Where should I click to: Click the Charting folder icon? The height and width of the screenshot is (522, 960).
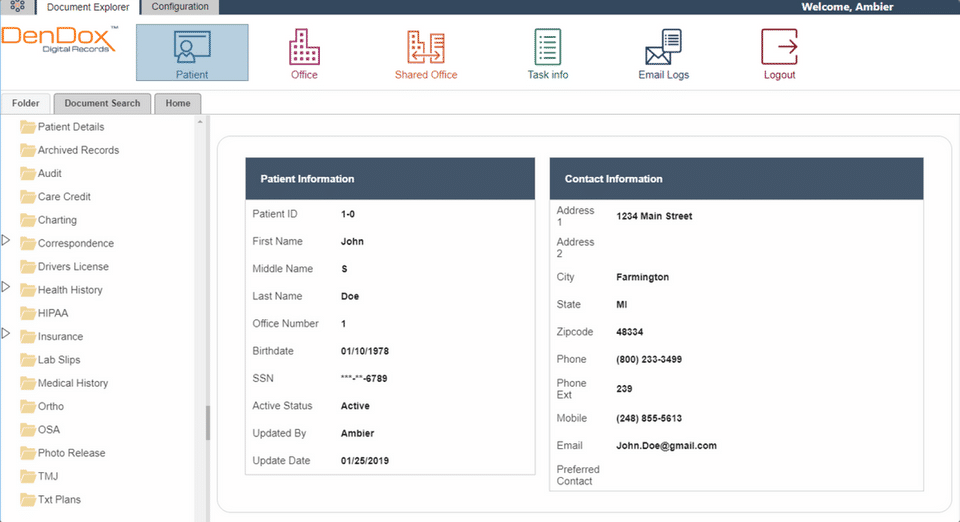tap(28, 220)
